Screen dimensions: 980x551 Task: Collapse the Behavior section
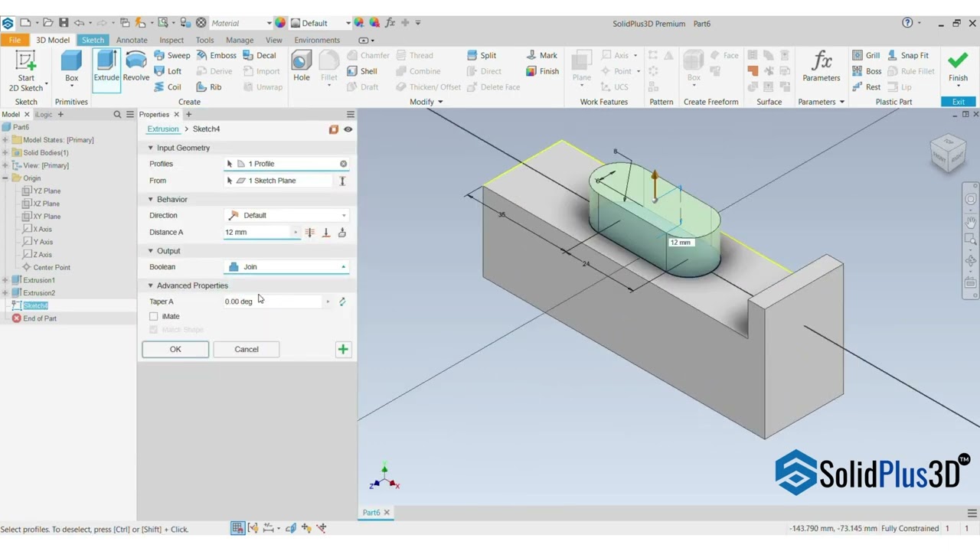point(151,199)
